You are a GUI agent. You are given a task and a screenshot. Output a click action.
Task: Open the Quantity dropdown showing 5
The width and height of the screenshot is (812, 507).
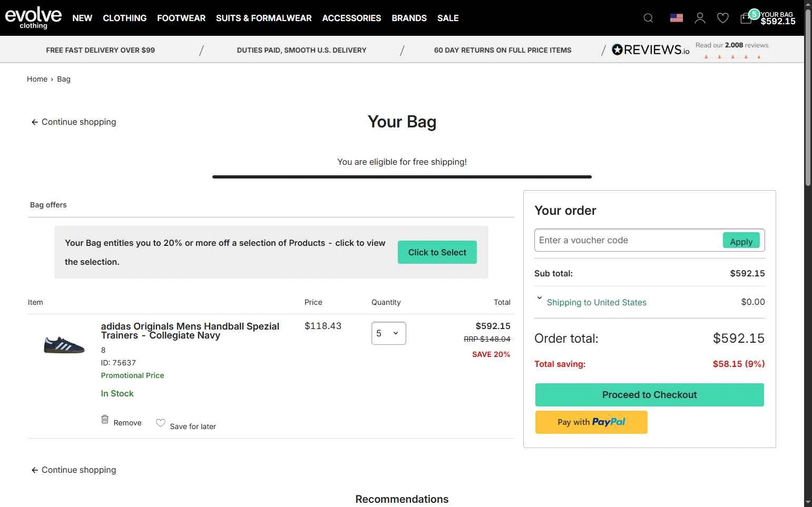(x=388, y=333)
